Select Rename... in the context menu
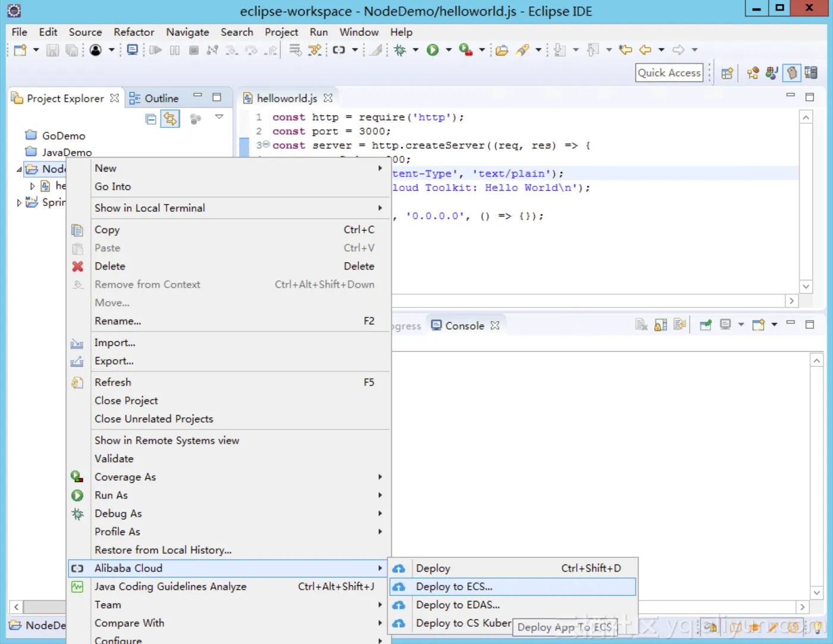Screen dimensions: 833x644 pyautogui.click(x=229, y=321)
